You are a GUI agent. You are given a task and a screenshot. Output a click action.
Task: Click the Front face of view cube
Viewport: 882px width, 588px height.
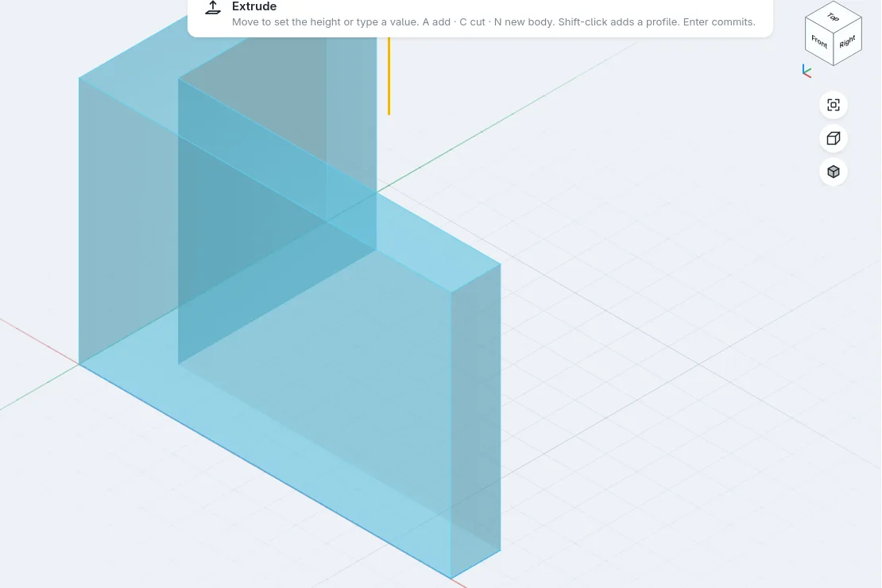pyautogui.click(x=819, y=42)
